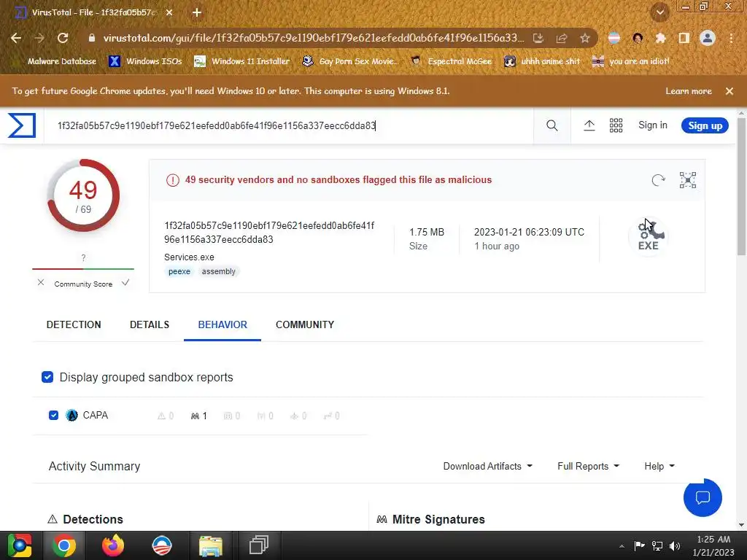Click the peexe tag
Screen dimensions: 747x560
(x=179, y=271)
